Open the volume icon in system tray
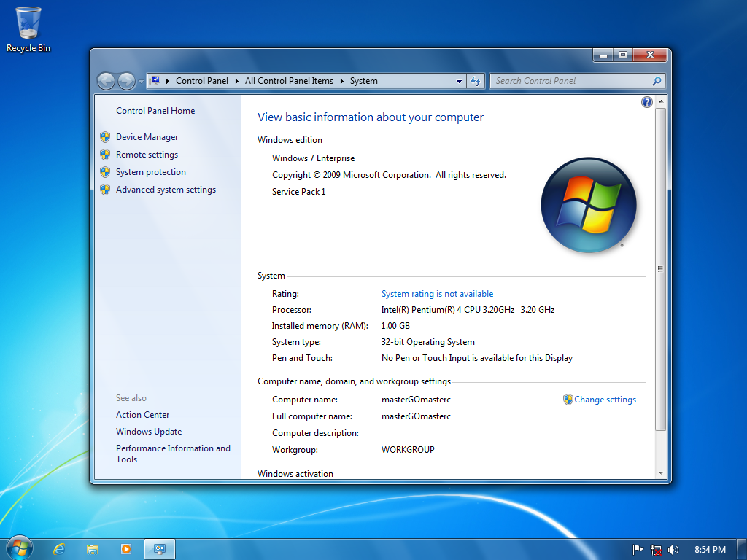 tap(673, 549)
